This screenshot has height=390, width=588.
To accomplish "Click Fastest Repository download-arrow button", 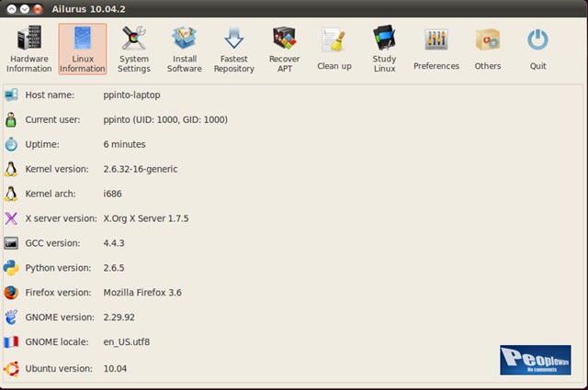I will point(234,49).
